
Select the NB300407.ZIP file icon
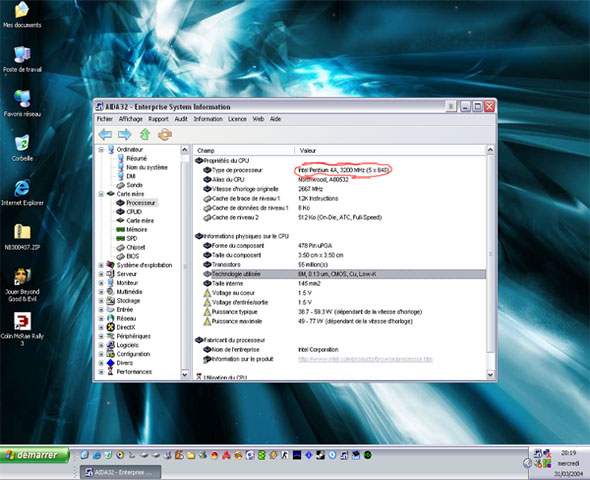pos(22,237)
